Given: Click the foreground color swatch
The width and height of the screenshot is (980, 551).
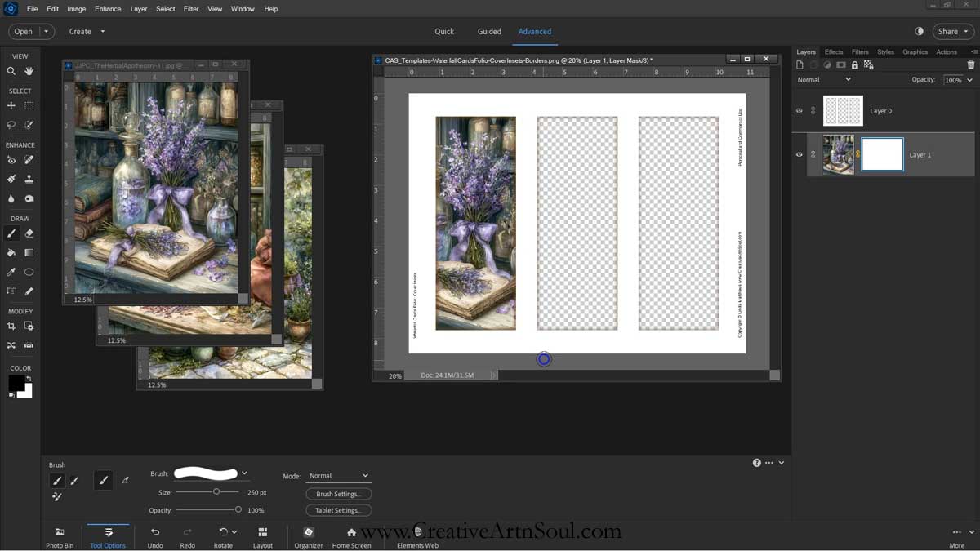Looking at the screenshot, I should coord(16,383).
